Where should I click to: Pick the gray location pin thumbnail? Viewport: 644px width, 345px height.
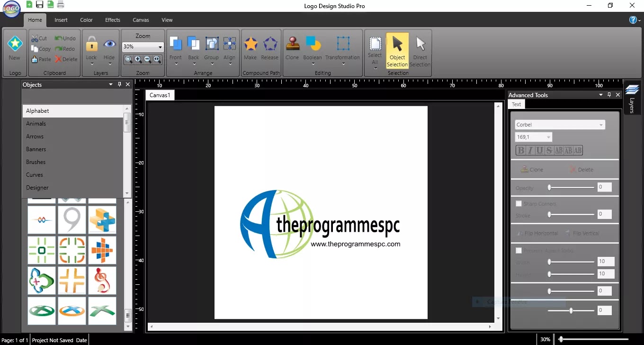[72, 218]
